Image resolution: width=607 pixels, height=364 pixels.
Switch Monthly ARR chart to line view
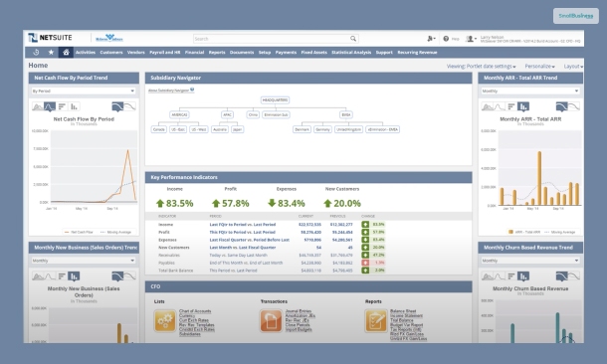500,106
